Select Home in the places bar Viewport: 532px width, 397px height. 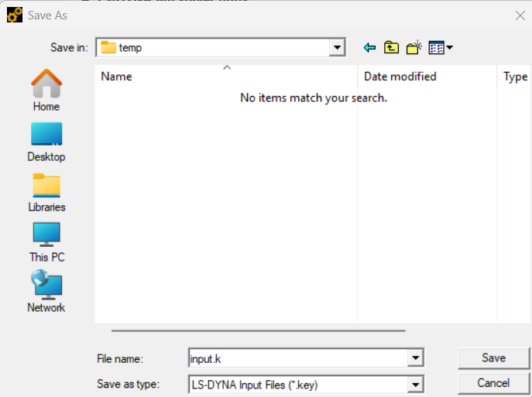tap(46, 91)
